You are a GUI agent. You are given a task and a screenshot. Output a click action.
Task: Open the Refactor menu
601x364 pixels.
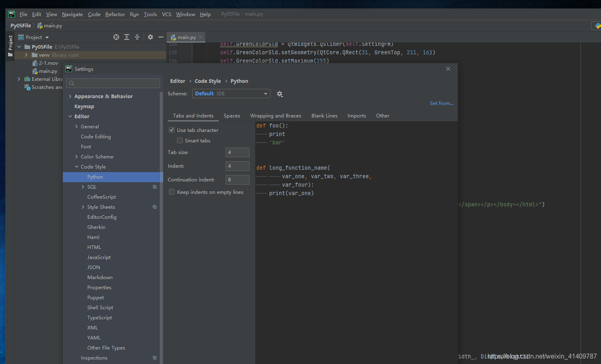(x=115, y=14)
